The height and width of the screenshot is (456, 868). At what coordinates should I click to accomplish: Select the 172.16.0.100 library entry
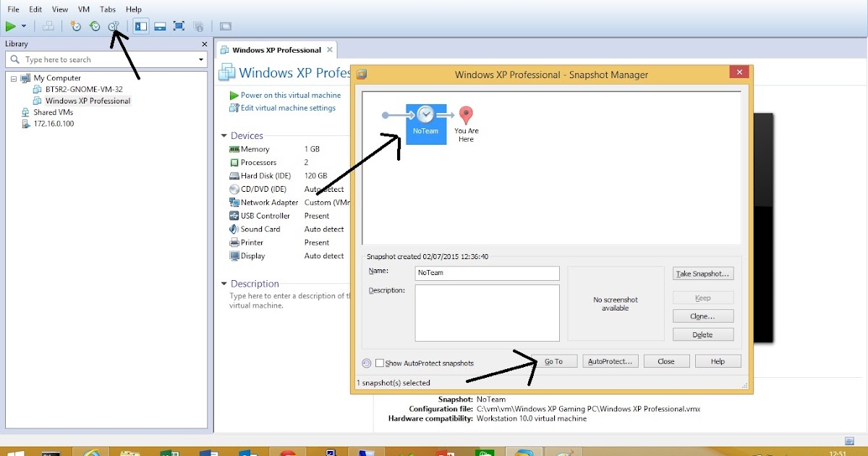click(54, 124)
